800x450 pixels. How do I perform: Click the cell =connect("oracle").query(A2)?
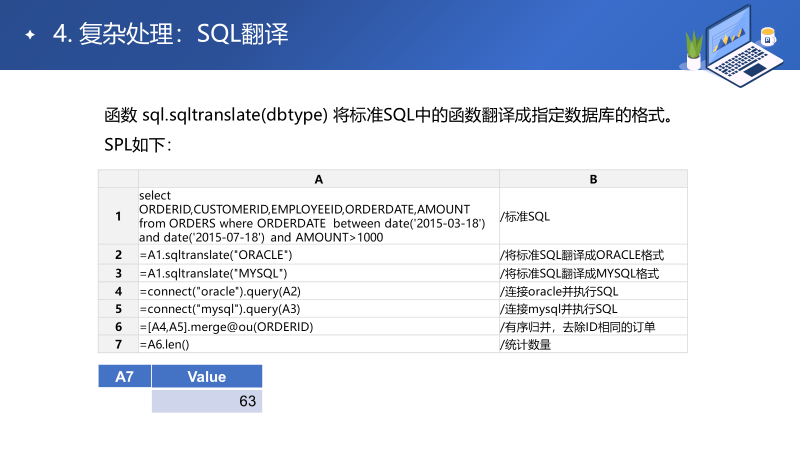tap(318, 291)
